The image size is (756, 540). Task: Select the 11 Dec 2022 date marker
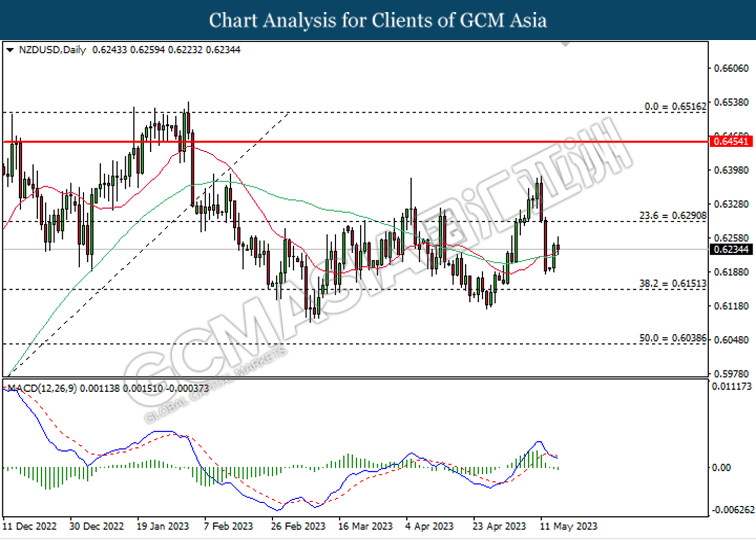pyautogui.click(x=30, y=526)
